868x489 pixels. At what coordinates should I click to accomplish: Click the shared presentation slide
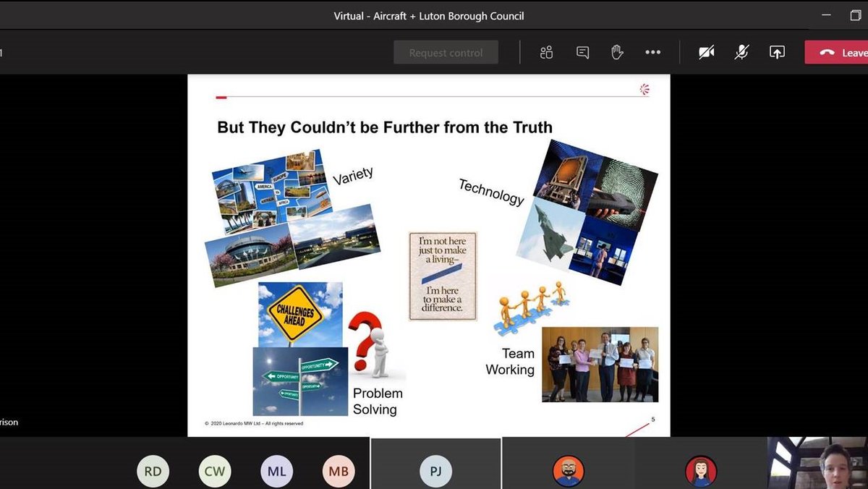(429, 255)
